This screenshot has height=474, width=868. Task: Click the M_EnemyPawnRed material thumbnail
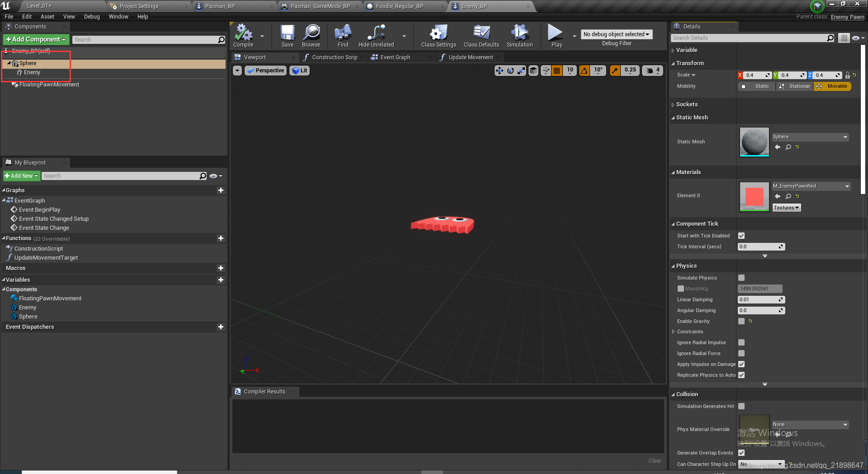tap(754, 197)
